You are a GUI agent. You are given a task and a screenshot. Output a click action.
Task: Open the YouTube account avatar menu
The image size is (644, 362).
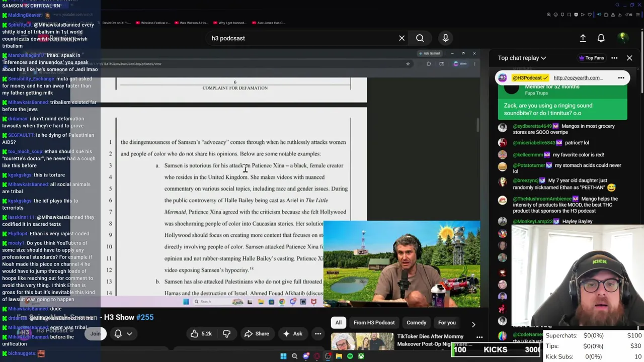pyautogui.click(x=622, y=38)
